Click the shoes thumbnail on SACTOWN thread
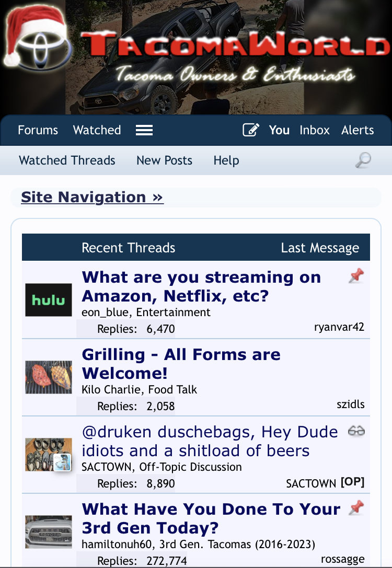This screenshot has width=392, height=568. tap(49, 455)
